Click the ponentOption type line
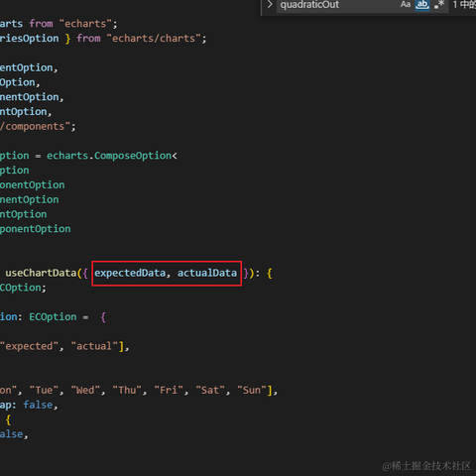Image resolution: width=476 pixels, height=476 pixels. (x=36, y=229)
